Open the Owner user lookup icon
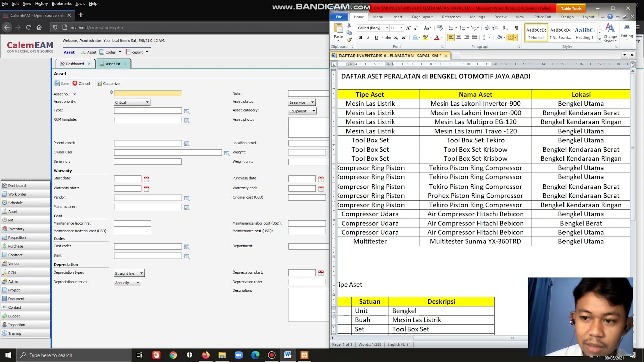This screenshot has height=362, width=644. 227,153
